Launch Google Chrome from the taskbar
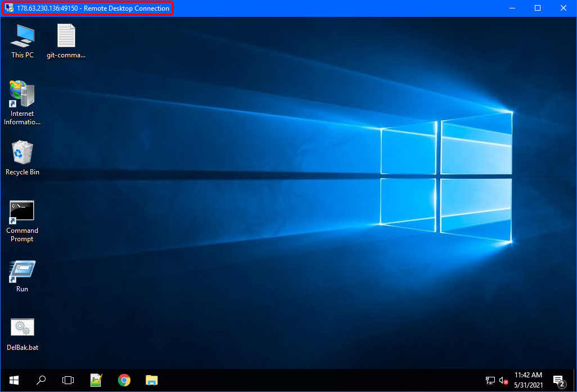Viewport: 577px width, 392px height. [124, 380]
